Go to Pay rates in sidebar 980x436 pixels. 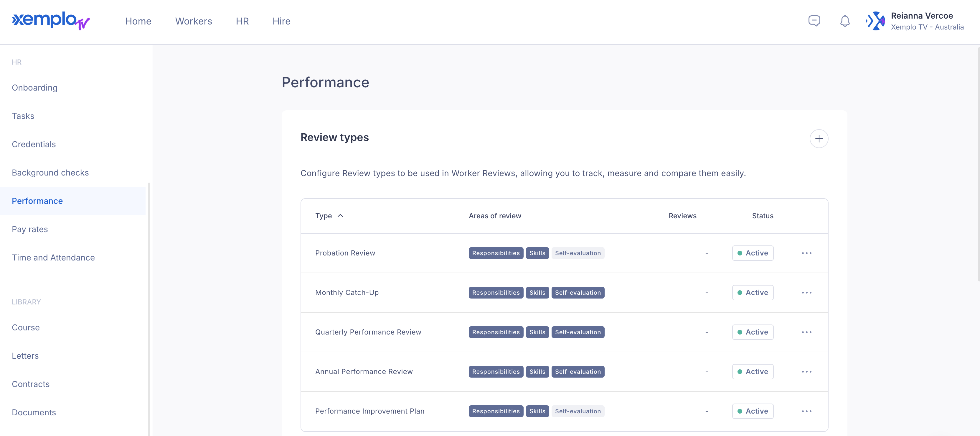point(30,229)
